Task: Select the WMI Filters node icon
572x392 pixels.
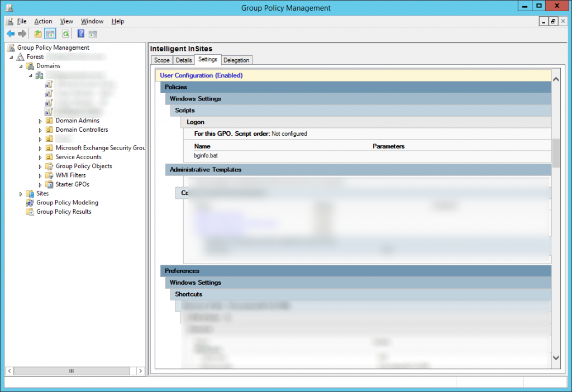Action: (x=50, y=175)
